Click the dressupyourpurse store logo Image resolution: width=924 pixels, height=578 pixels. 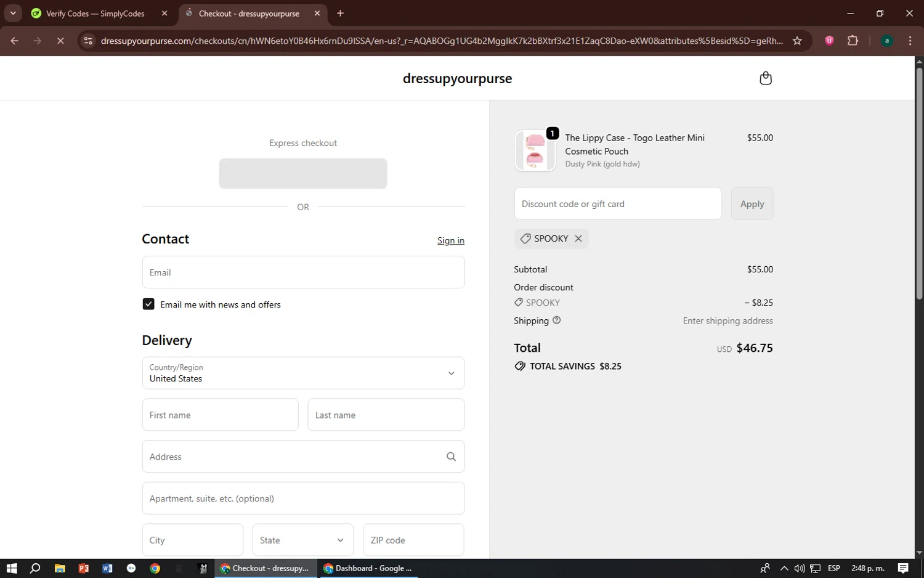pos(458,78)
